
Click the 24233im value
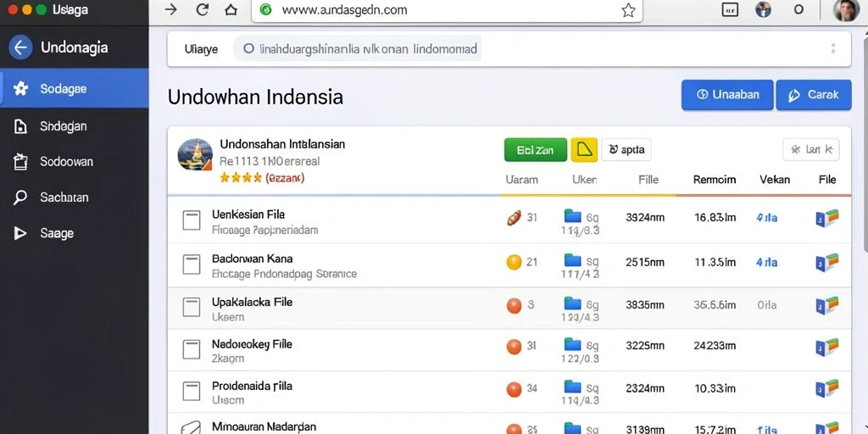pos(715,346)
